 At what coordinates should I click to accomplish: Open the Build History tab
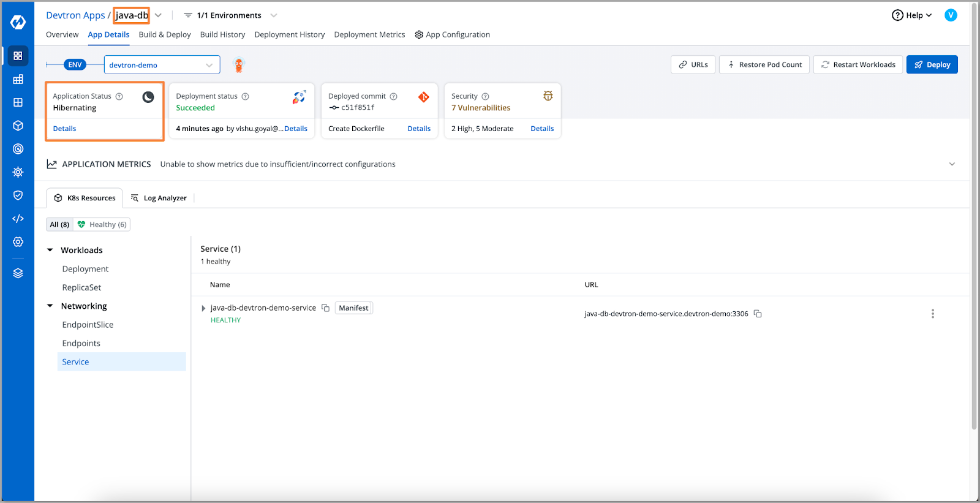222,35
